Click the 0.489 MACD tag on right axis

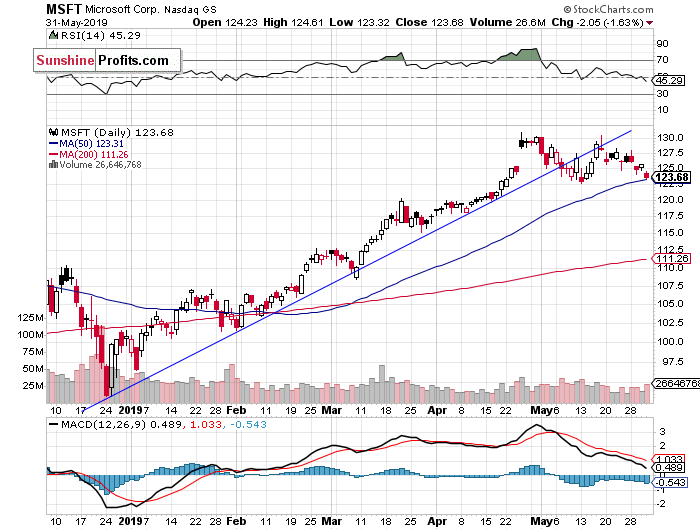pyautogui.click(x=669, y=467)
